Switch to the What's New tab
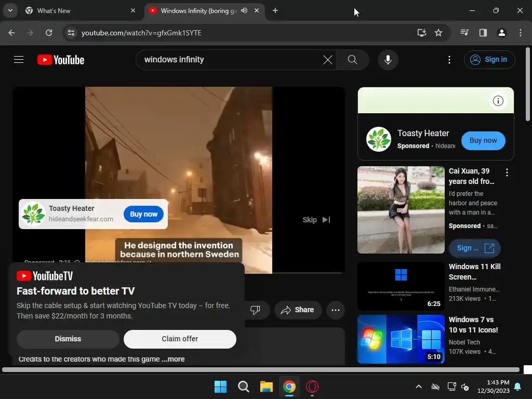The height and width of the screenshot is (399, 532). click(79, 11)
